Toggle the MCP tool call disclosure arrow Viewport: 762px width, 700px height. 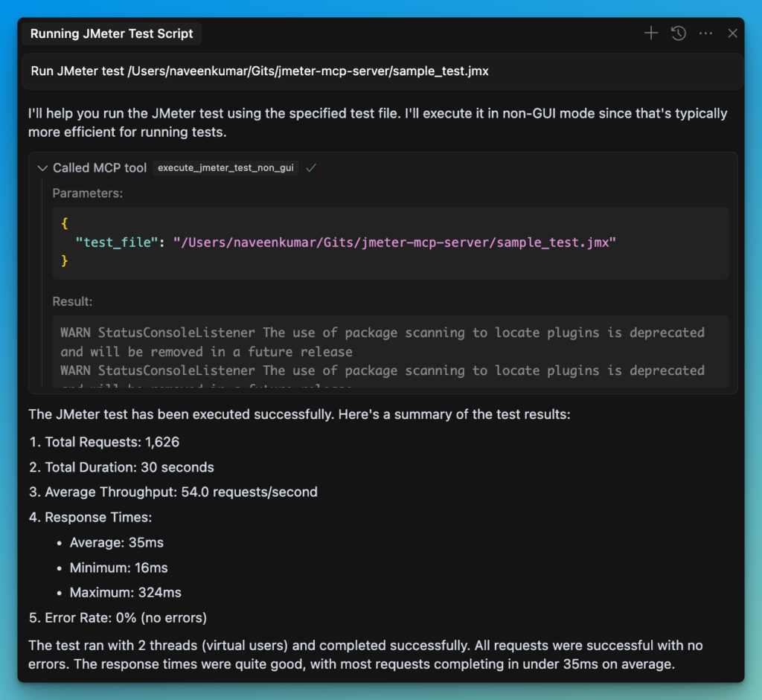[x=42, y=168]
